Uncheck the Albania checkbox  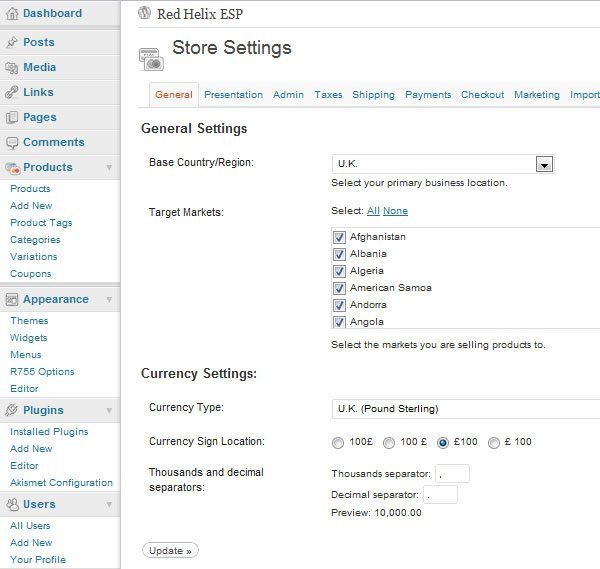pos(339,254)
